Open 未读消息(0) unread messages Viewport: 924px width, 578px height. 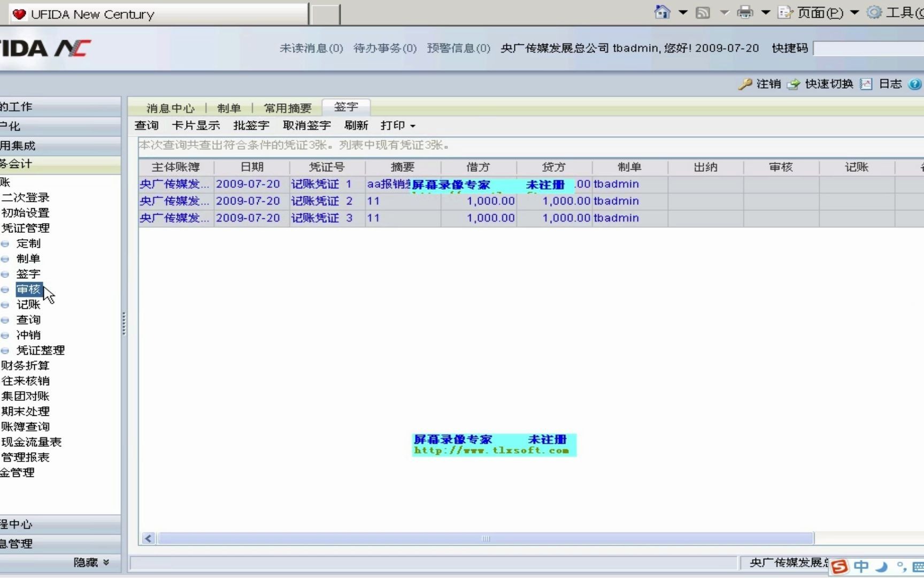311,48
